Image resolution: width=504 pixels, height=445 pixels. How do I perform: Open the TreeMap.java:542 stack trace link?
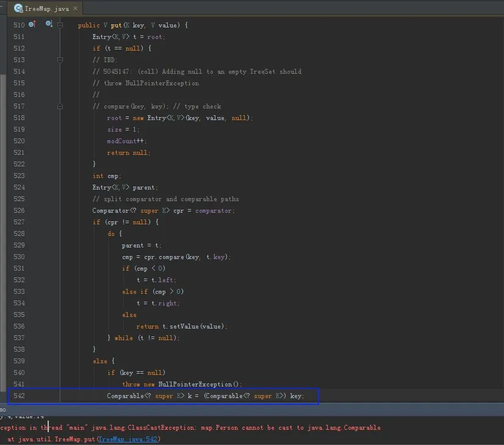[128, 439]
